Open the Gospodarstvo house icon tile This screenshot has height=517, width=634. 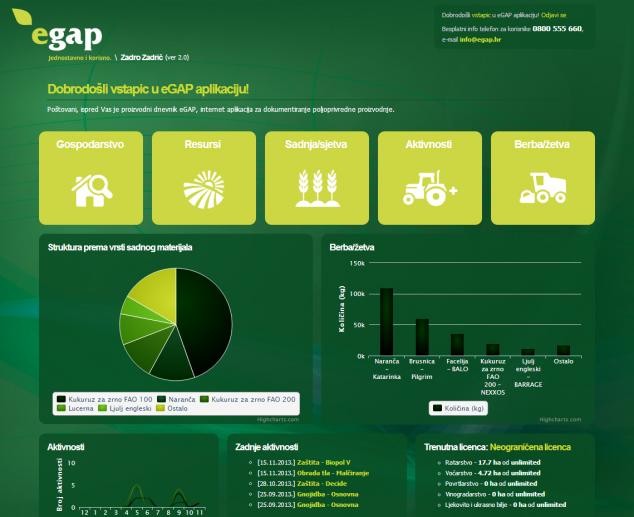91,178
